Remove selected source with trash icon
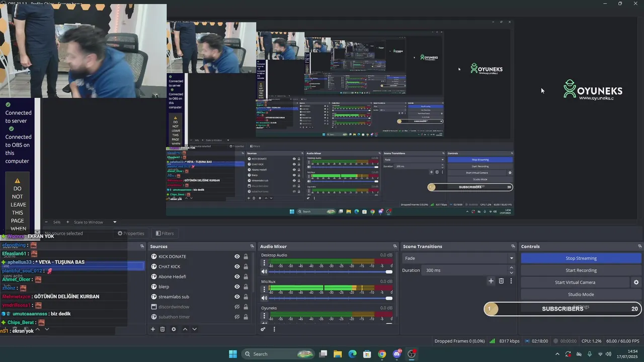The width and height of the screenshot is (644, 362). pyautogui.click(x=163, y=329)
